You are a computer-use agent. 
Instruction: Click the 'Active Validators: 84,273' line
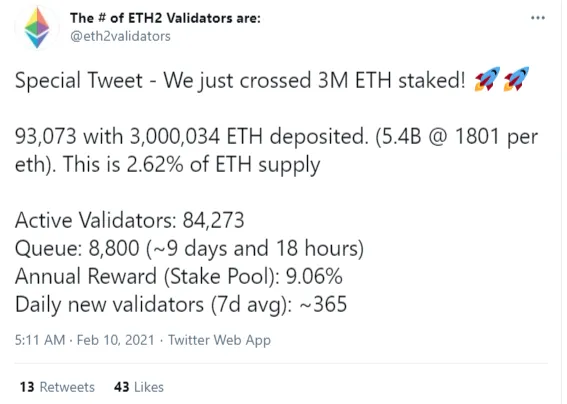pos(130,220)
